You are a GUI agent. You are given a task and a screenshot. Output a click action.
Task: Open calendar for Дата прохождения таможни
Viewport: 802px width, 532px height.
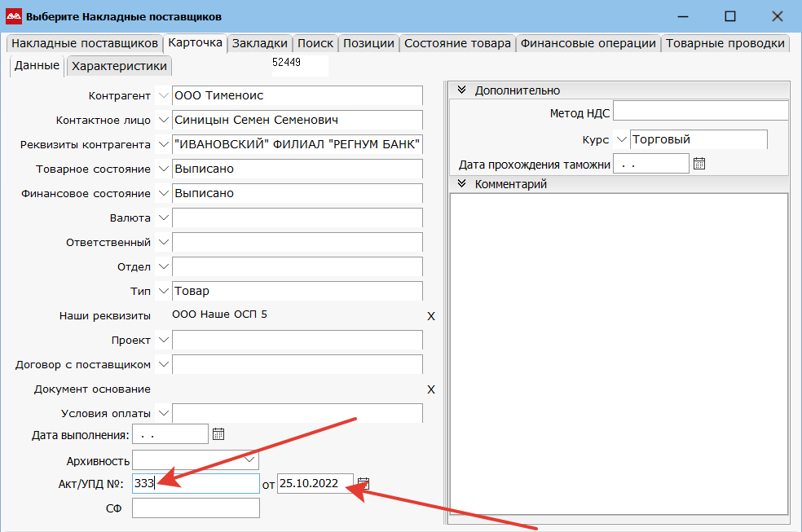click(x=699, y=164)
